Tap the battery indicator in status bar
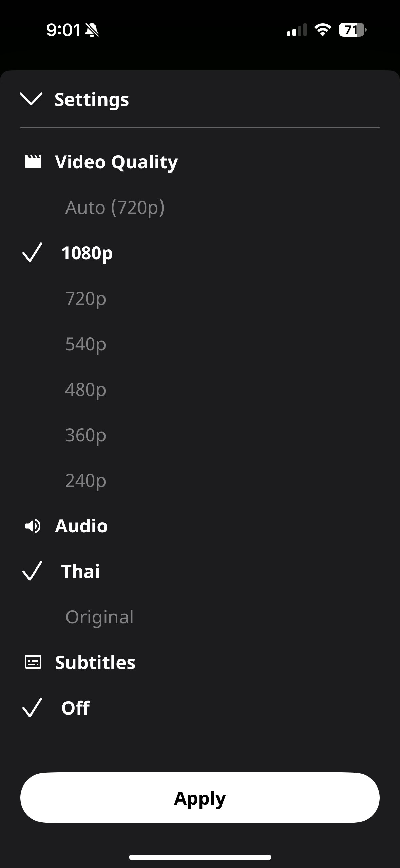400x868 pixels. (353, 30)
